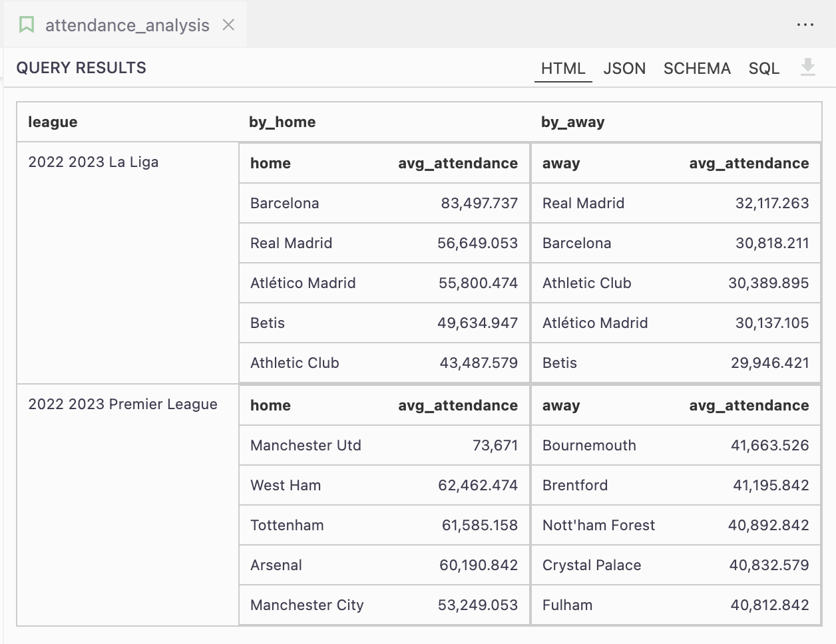Open the ellipsis options menu
The width and height of the screenshot is (836, 644).
tap(805, 25)
